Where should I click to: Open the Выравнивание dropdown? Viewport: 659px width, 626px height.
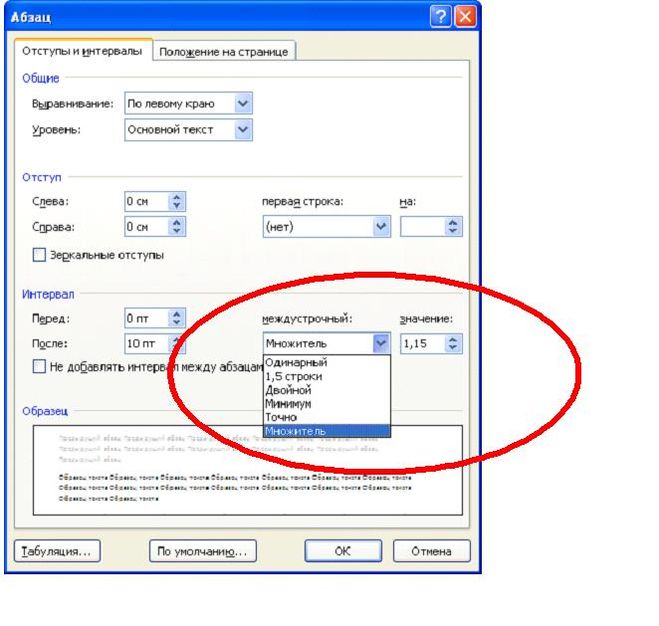(x=243, y=103)
